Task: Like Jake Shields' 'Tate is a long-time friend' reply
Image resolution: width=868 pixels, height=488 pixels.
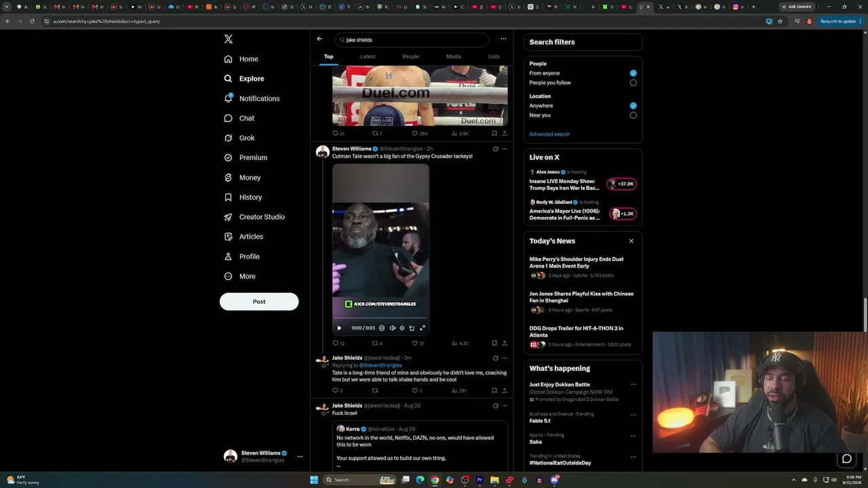Action: 417,390
